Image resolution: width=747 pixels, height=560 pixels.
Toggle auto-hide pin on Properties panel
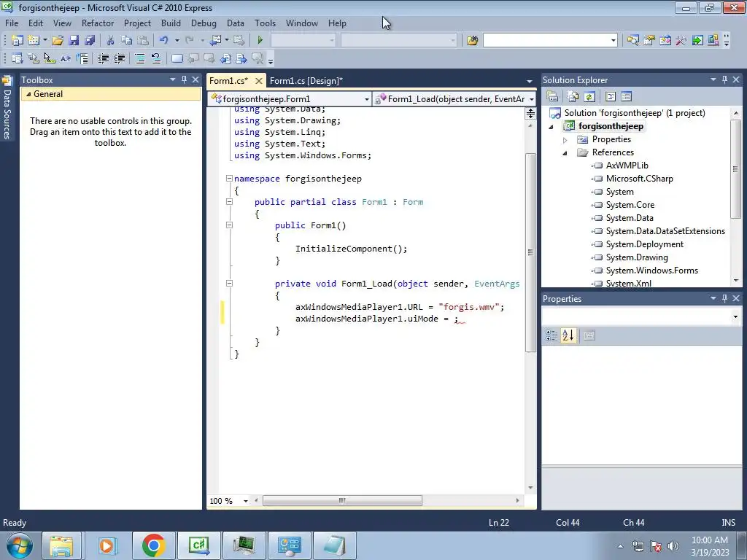coord(724,298)
